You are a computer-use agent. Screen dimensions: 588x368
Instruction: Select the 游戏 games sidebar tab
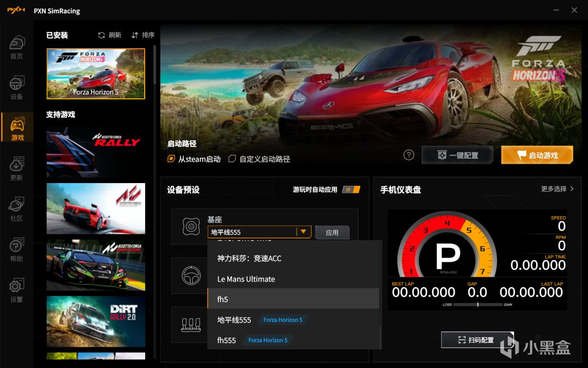click(17, 128)
